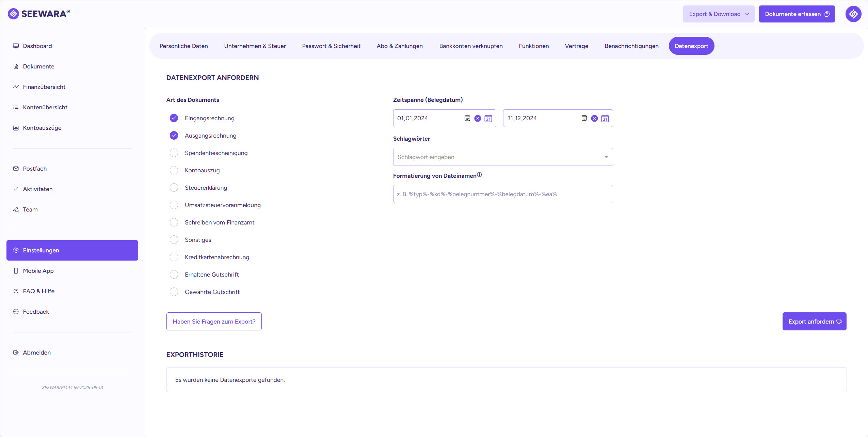Screen dimensions: 868x437
Task: Uncheck the Eingangsrechnung checkbox
Action: coord(174,118)
